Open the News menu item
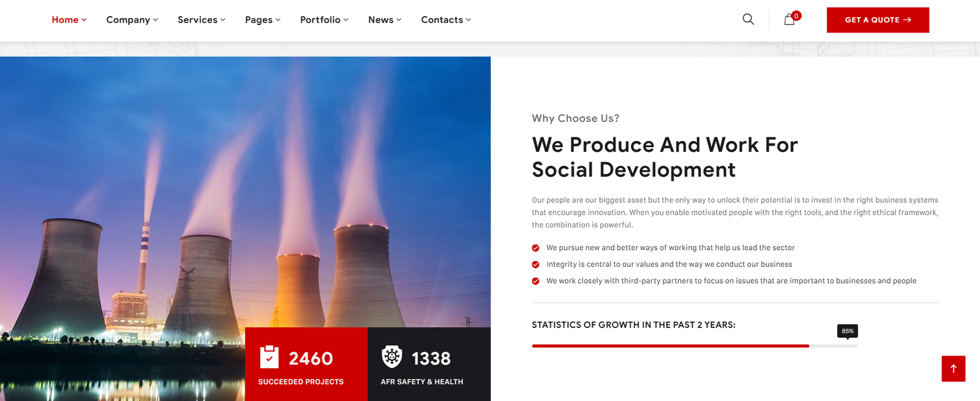 [385, 20]
